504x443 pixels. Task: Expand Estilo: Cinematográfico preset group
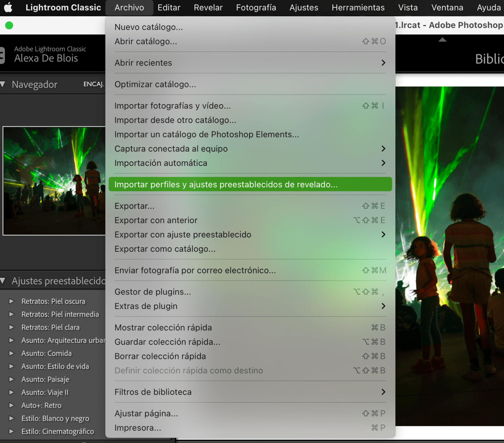pyautogui.click(x=11, y=432)
